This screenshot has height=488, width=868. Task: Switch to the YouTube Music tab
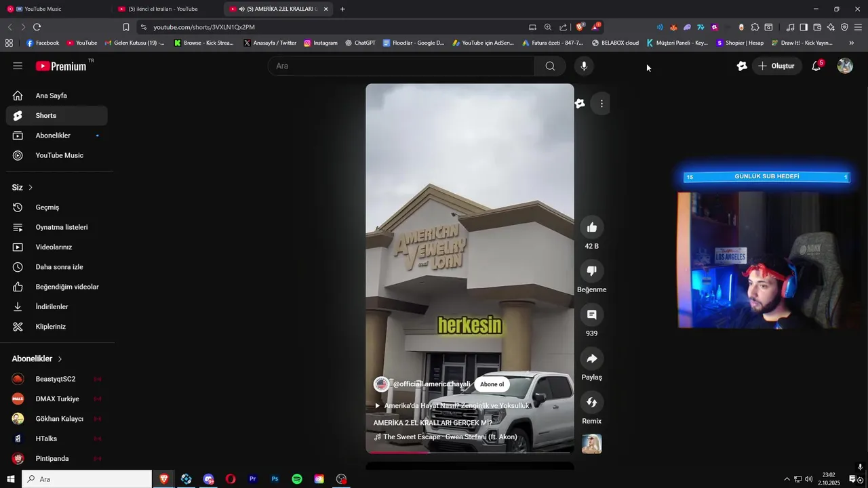click(54, 9)
